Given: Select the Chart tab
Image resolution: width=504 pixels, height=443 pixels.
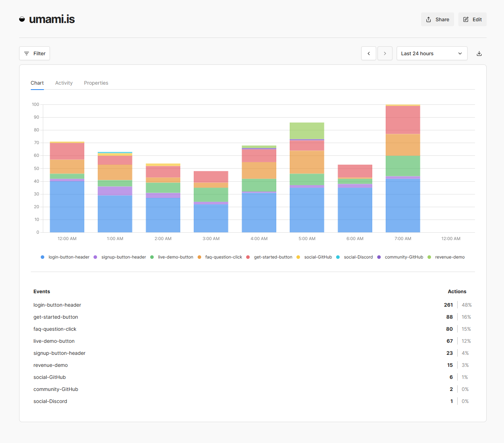Looking at the screenshot, I should pyautogui.click(x=37, y=83).
